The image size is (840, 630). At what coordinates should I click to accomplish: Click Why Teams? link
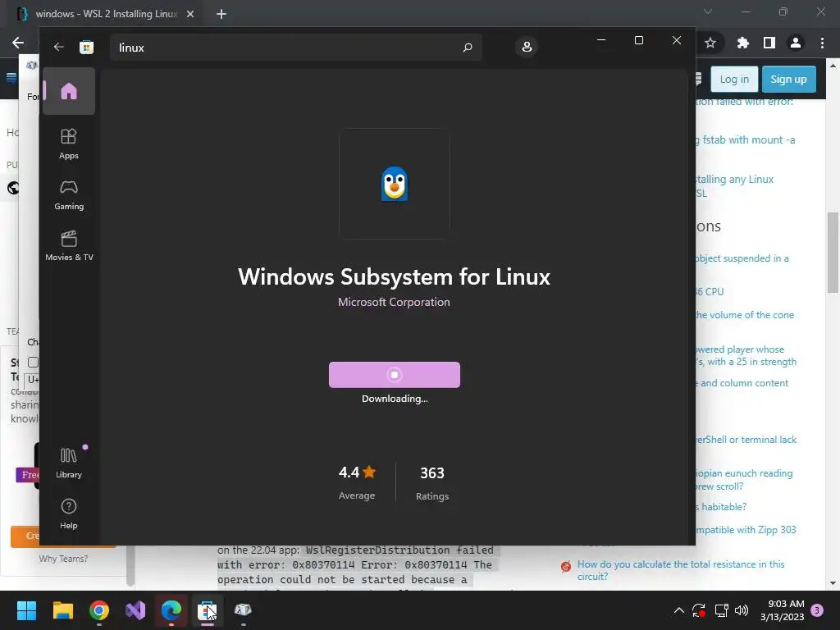click(x=63, y=559)
